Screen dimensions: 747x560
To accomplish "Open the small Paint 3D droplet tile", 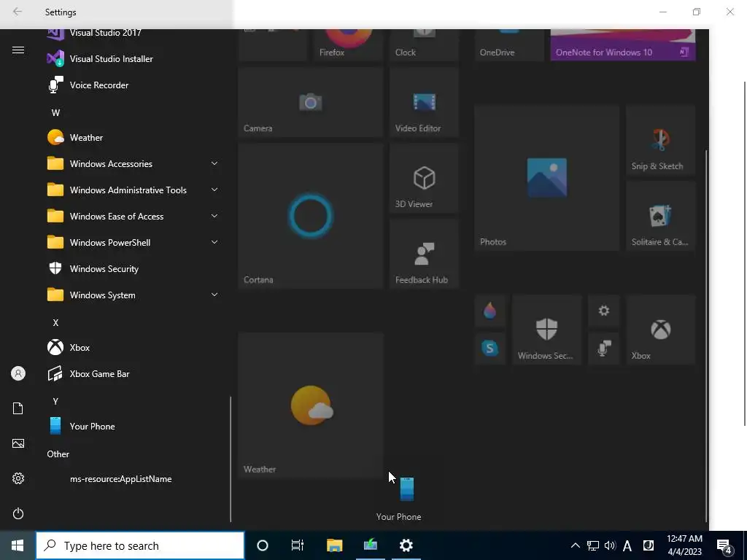I will 489,311.
